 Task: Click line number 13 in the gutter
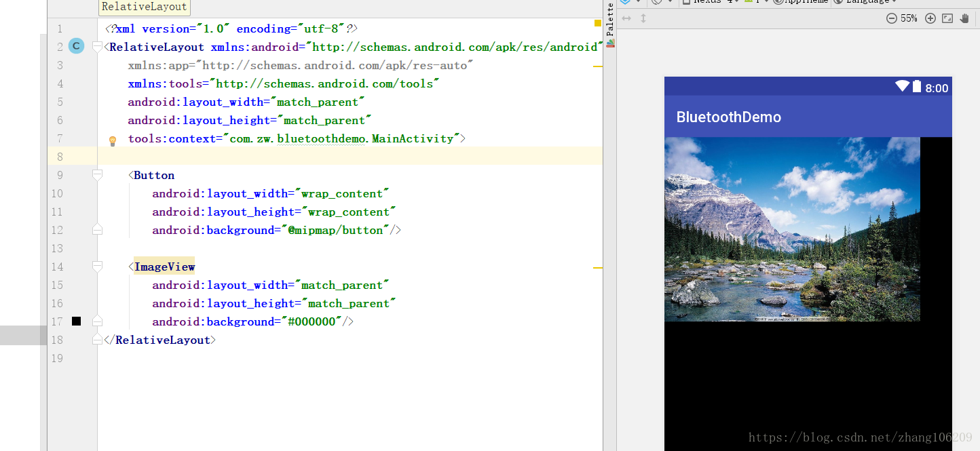(57, 248)
